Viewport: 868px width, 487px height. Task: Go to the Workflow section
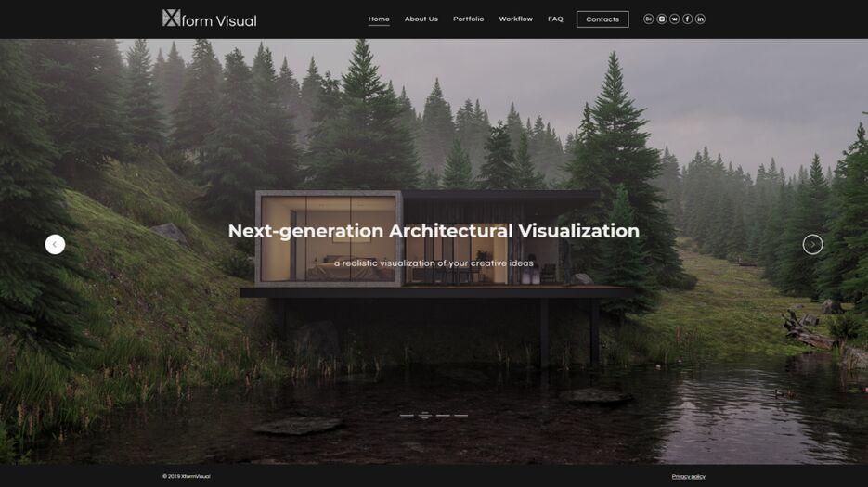515,19
